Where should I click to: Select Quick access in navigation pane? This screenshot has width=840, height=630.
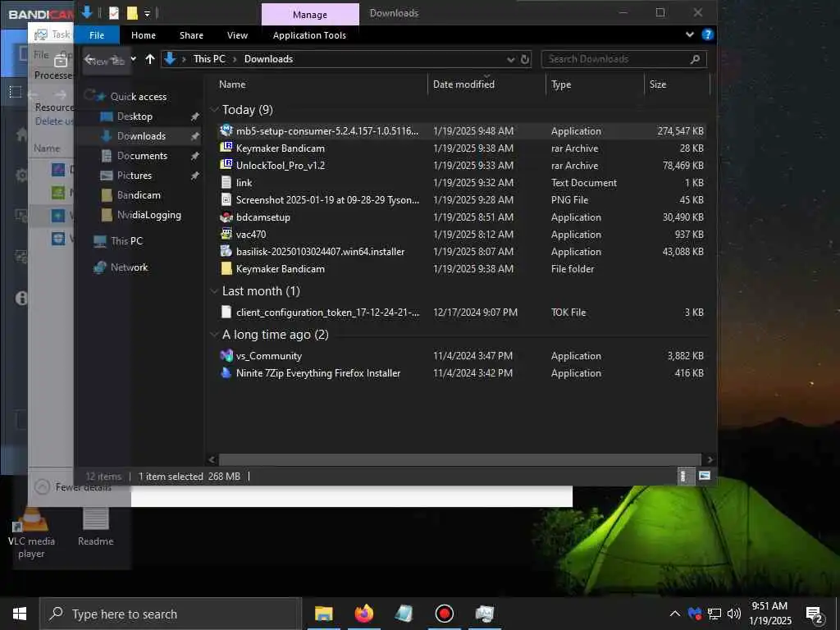138,97
